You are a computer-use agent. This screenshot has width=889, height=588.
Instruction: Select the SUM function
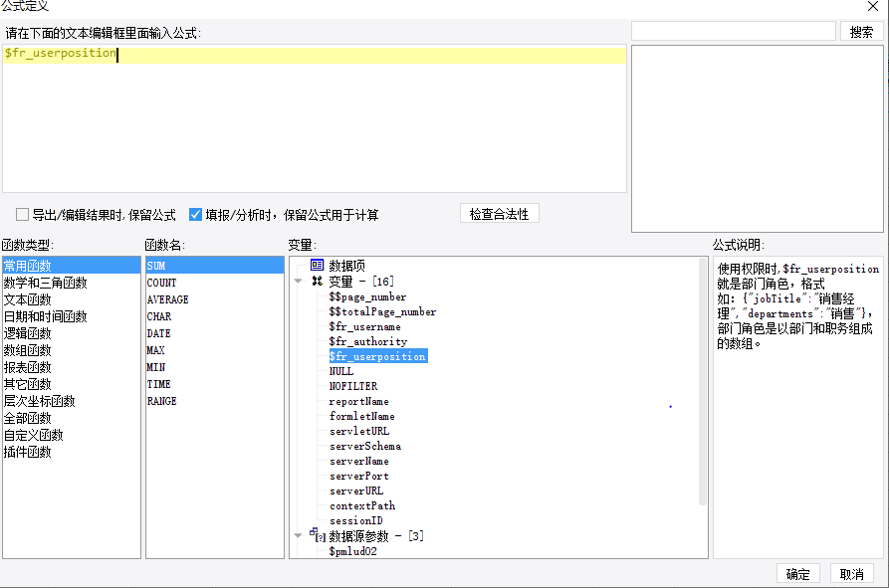pyautogui.click(x=215, y=265)
